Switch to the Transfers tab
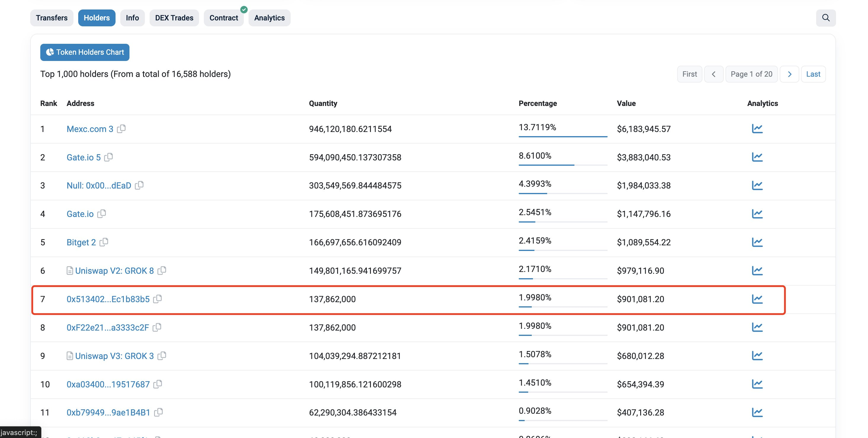The image size is (868, 438). [x=52, y=18]
